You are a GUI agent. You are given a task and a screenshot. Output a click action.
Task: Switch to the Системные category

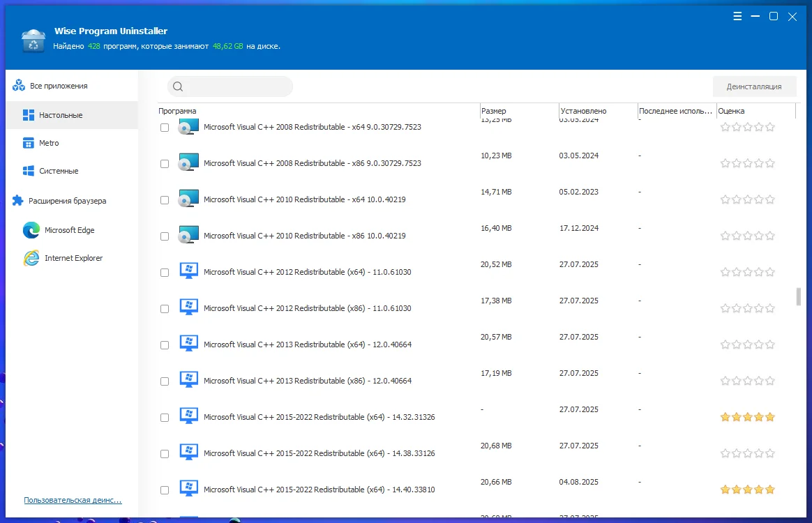coord(59,171)
